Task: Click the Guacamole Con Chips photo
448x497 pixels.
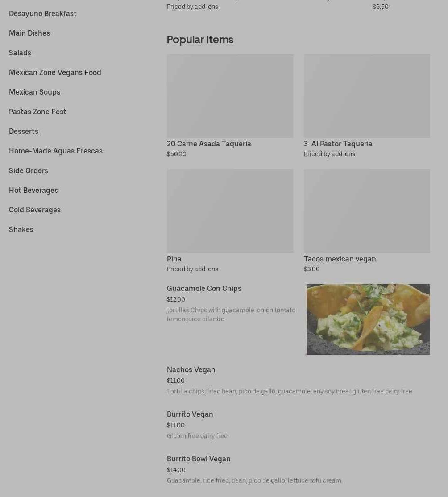Action: pos(368,319)
